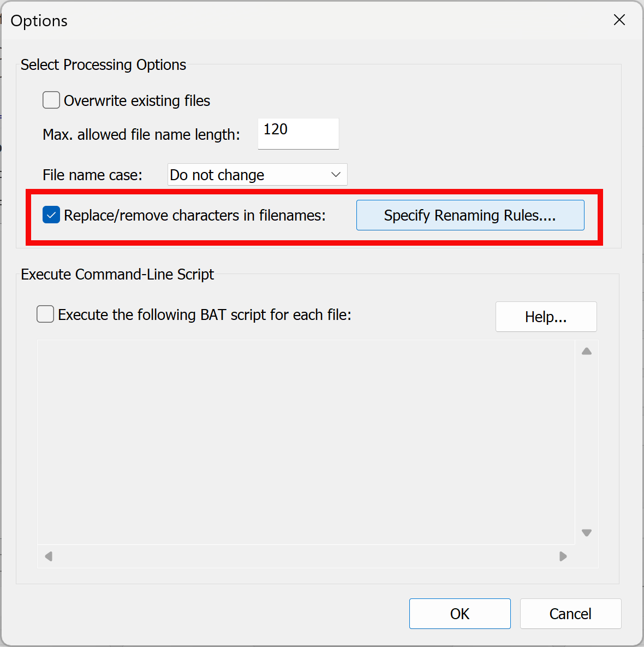The image size is (644, 647).
Task: Click the scroll right arrow below the script box
Action: [563, 556]
